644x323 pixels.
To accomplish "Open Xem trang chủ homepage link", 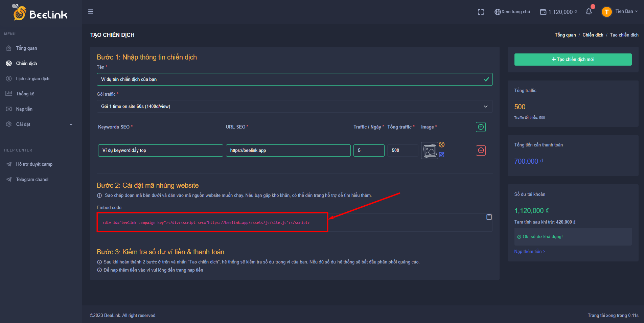I will (512, 12).
